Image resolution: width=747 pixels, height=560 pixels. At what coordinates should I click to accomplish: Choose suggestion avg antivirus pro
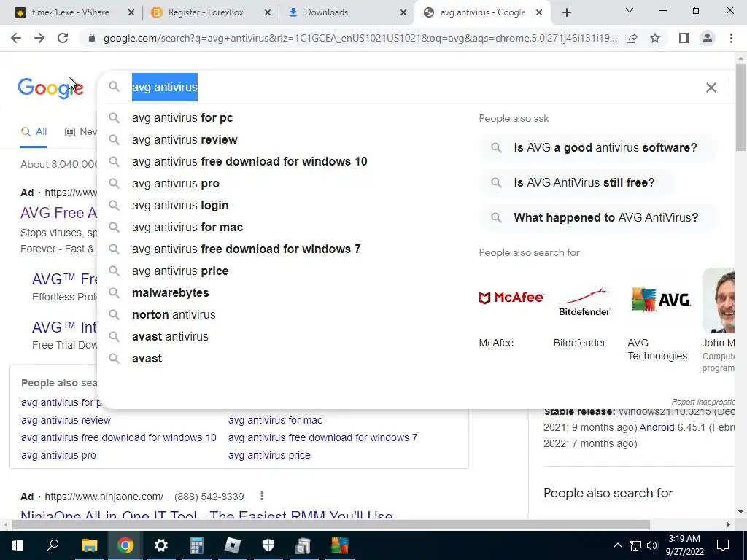(x=176, y=183)
